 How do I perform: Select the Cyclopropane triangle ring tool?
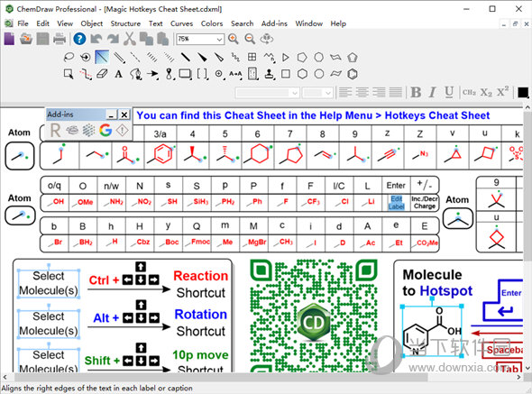[x=286, y=57]
